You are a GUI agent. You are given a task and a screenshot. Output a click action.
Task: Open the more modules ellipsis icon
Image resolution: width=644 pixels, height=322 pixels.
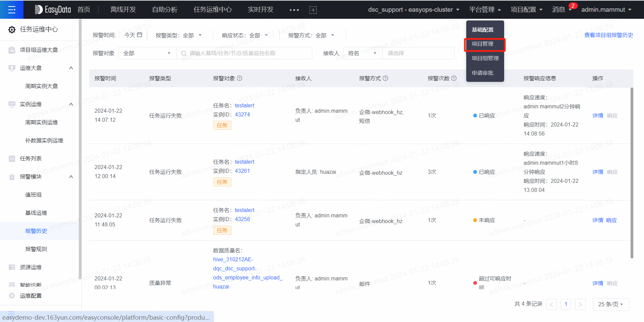tap(294, 10)
